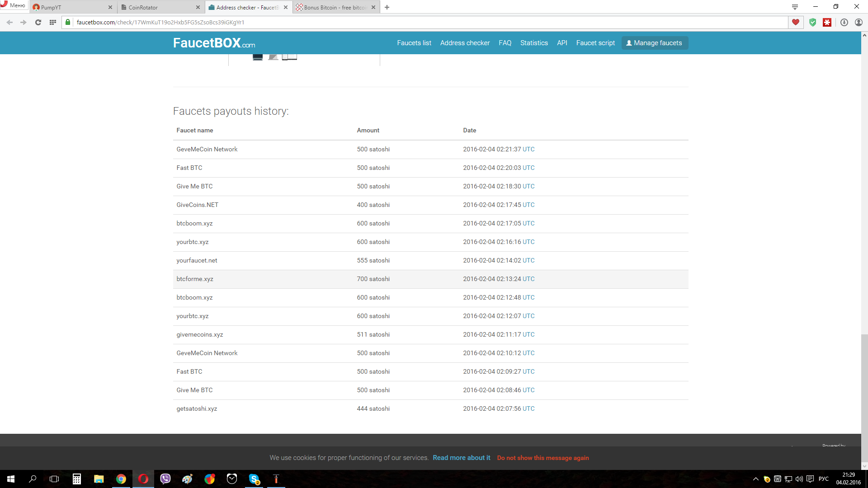
Task: Click the getsatoshi.xyz faucet name
Action: [197, 408]
